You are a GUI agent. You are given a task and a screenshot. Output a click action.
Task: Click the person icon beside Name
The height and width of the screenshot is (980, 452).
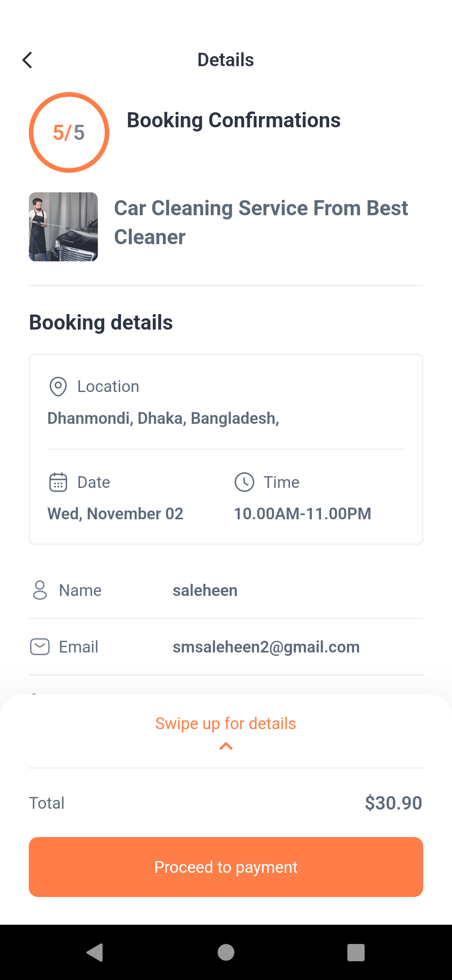[40, 590]
